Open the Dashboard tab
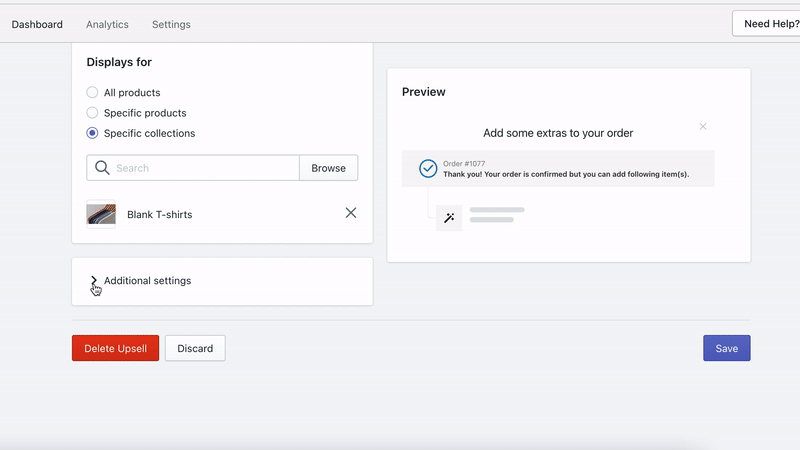The image size is (800, 450). coord(37,24)
